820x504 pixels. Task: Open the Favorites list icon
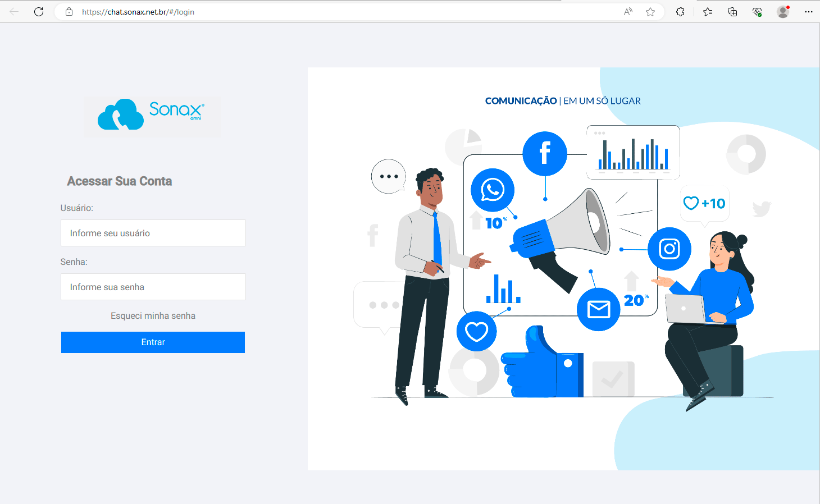coord(708,12)
